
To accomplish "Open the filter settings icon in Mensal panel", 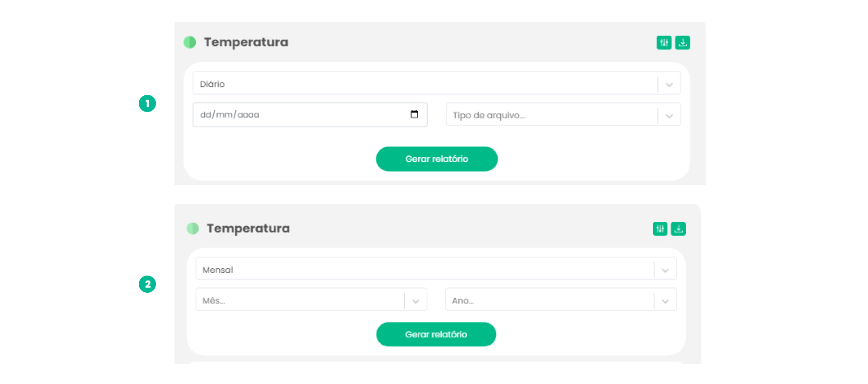I will coord(660,229).
